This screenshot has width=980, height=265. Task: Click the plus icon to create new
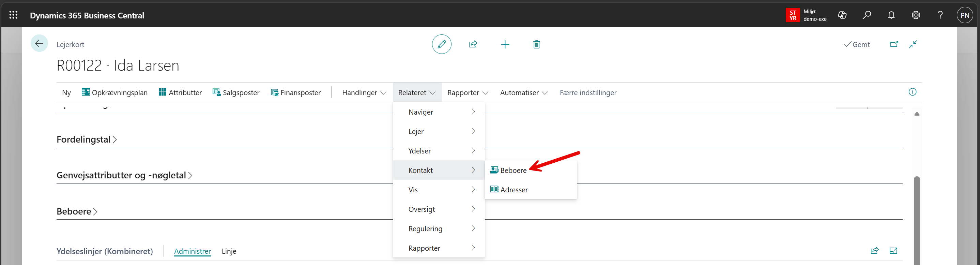click(x=505, y=45)
